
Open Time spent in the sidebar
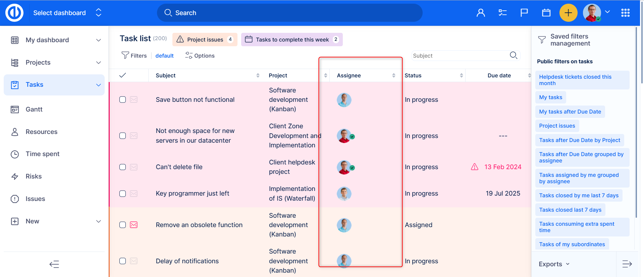tap(42, 154)
